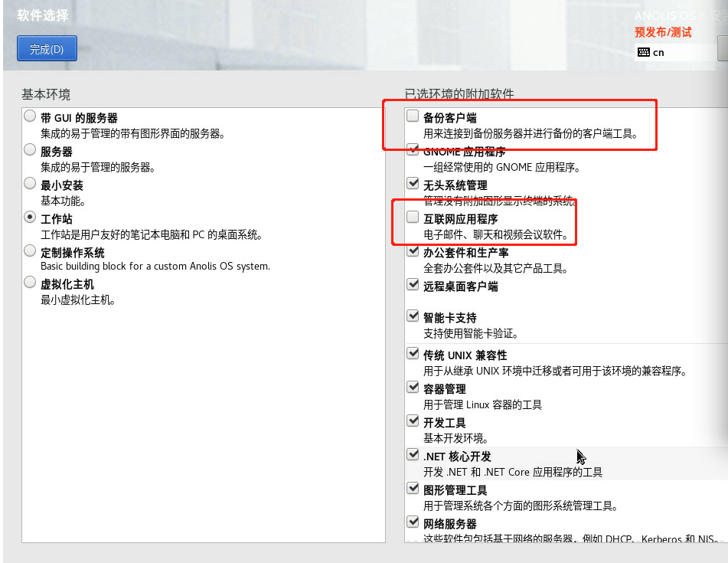The width and height of the screenshot is (728, 563).
Task: Uncheck GNOME 应用程序 add-on
Action: pos(413,151)
